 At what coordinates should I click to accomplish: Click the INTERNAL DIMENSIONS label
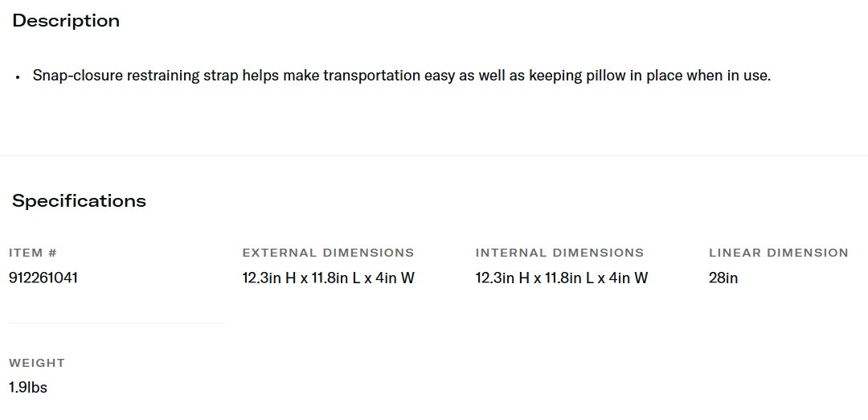point(559,253)
